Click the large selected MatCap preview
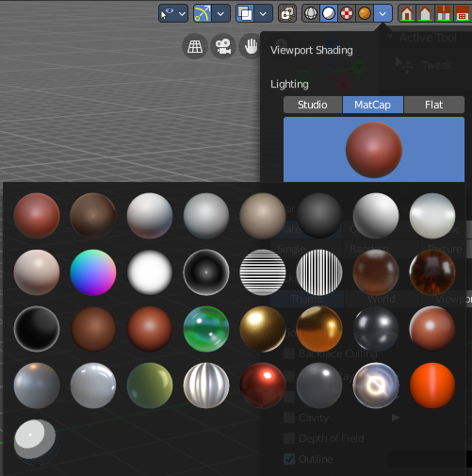 tap(374, 150)
